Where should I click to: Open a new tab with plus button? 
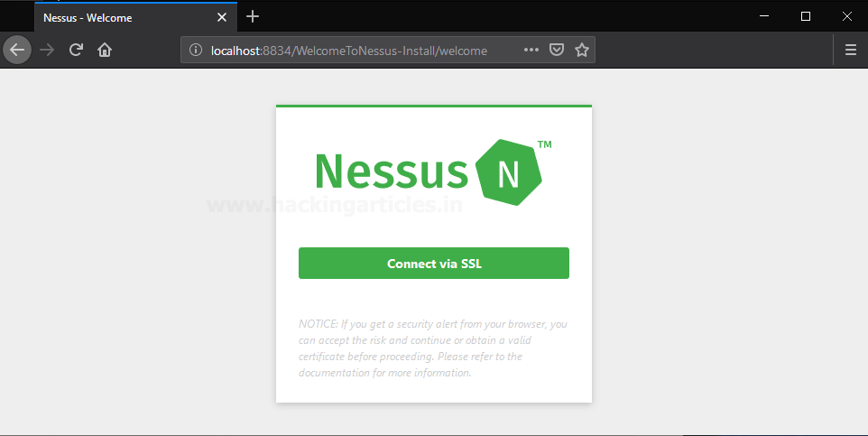[x=253, y=16]
